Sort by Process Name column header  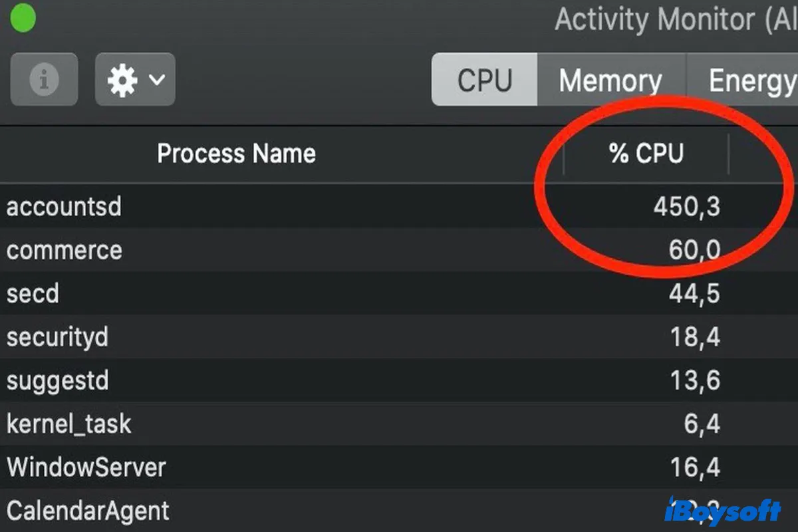[x=236, y=154]
